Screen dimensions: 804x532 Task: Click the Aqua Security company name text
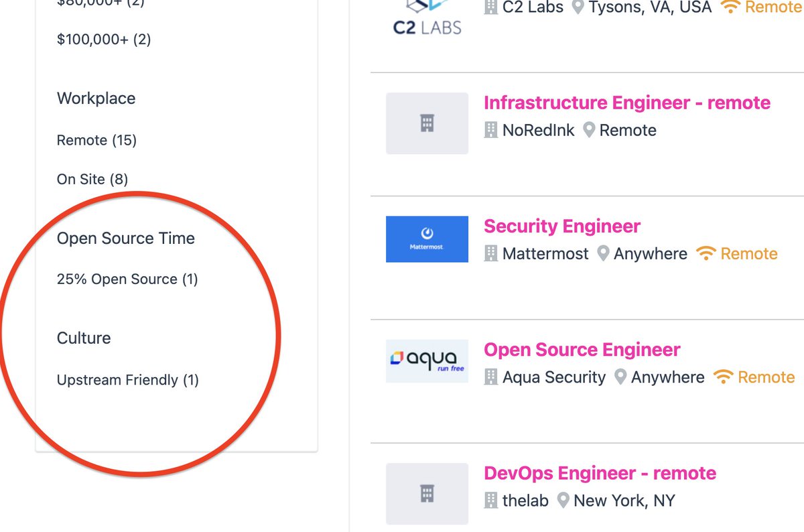coord(554,377)
